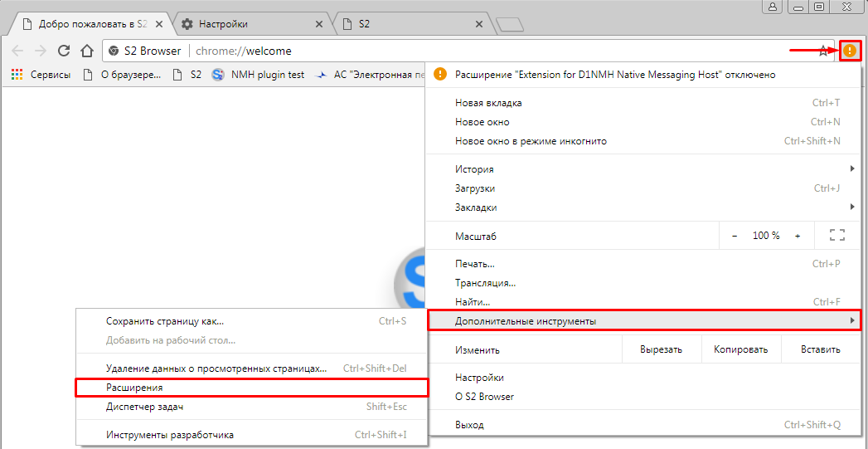Switch to the Настройки tab
This screenshot has width=868, height=449.
[240, 24]
